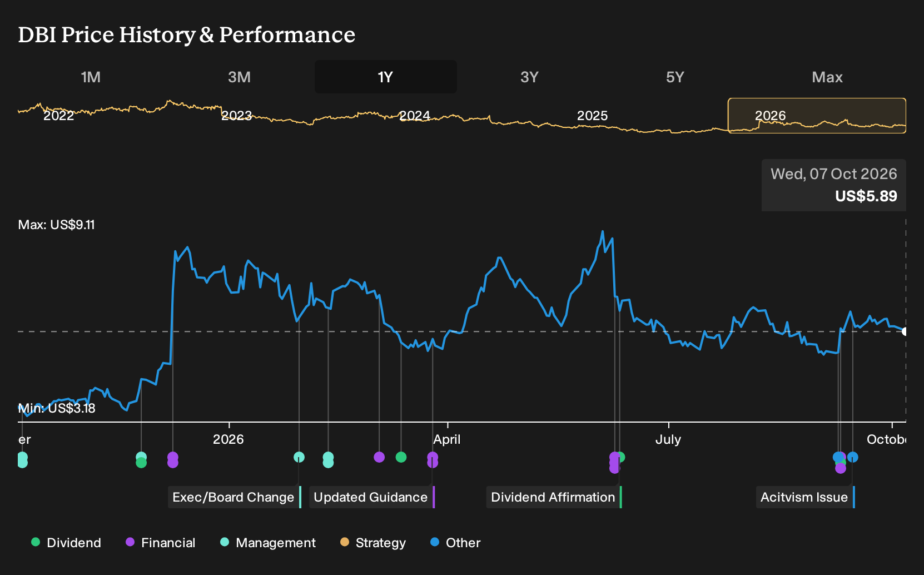Image resolution: width=924 pixels, height=575 pixels.
Task: Click the lone purple marker before the green one
Action: [379, 457]
